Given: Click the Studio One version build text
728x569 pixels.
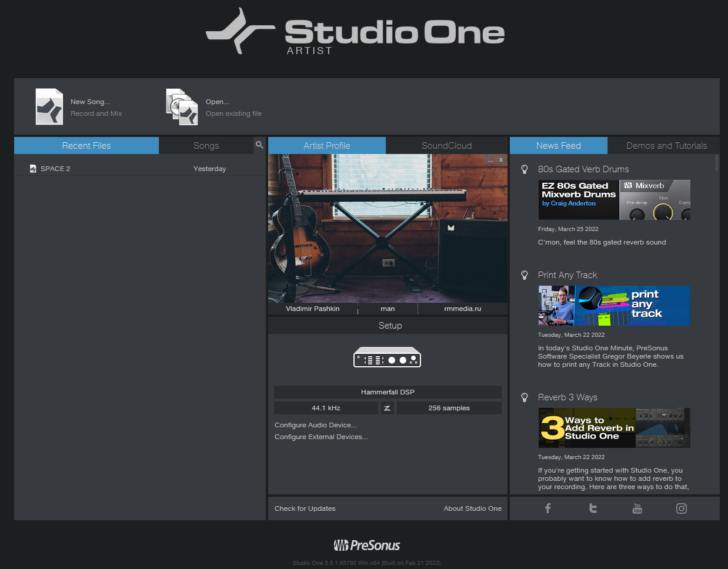Looking at the screenshot, I should 366,563.
